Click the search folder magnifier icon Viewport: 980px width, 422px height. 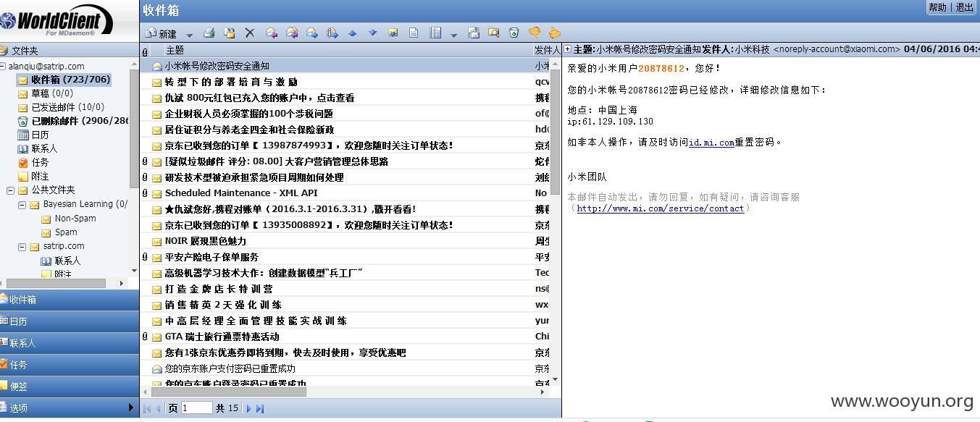(493, 33)
